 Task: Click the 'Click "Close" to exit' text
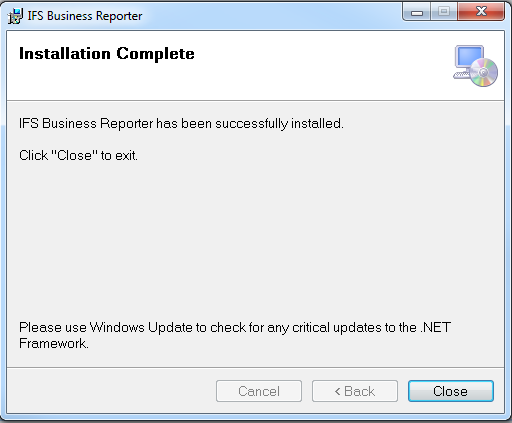point(78,155)
